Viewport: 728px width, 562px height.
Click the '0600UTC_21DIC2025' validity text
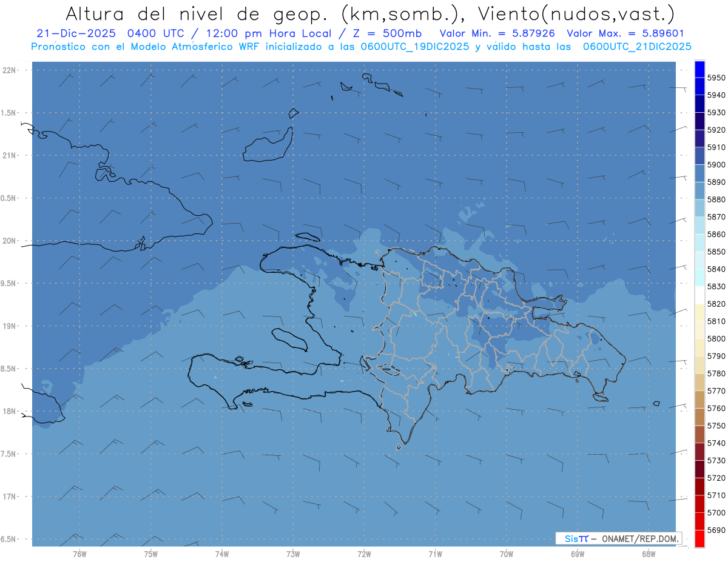[637, 47]
